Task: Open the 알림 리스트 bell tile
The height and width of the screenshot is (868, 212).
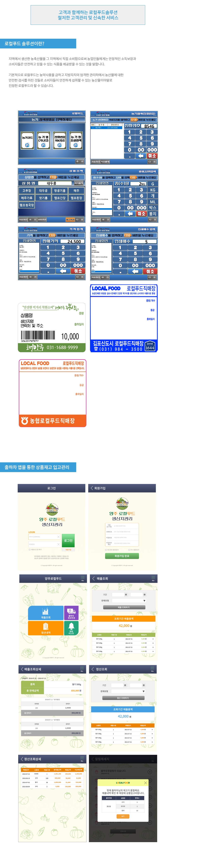Action: coord(71,628)
